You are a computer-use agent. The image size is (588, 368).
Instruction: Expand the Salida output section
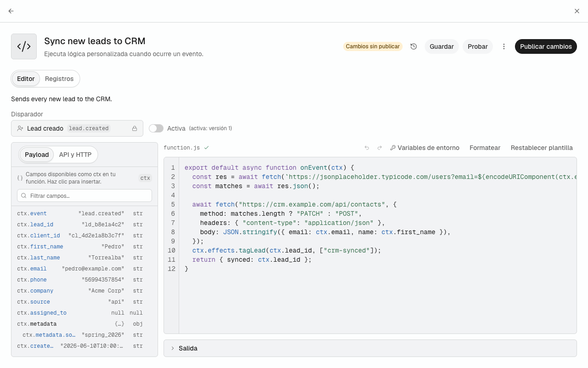coord(370,348)
